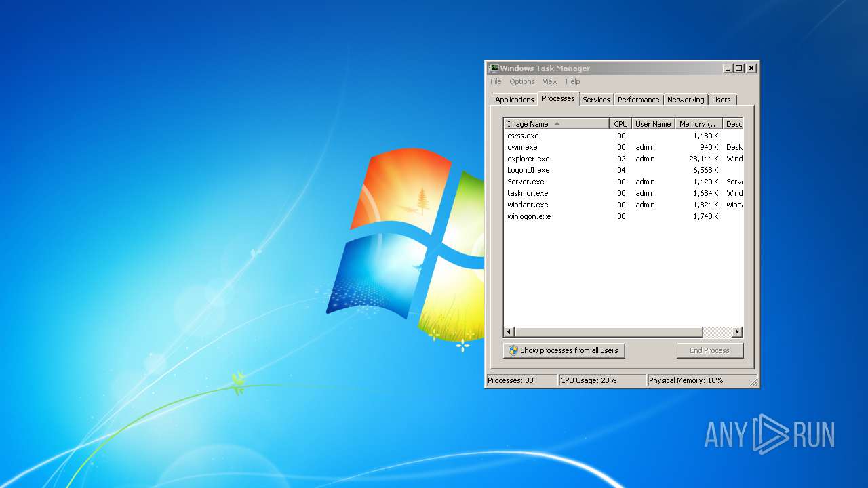Image resolution: width=868 pixels, height=488 pixels.
Task: Click the 6,568 K memory value
Action: point(705,170)
